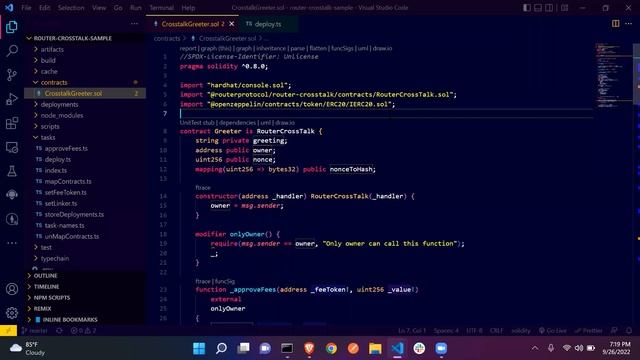640x360 pixels.
Task: Toggle bottom panel layout icon
Action: (x=538, y=8)
